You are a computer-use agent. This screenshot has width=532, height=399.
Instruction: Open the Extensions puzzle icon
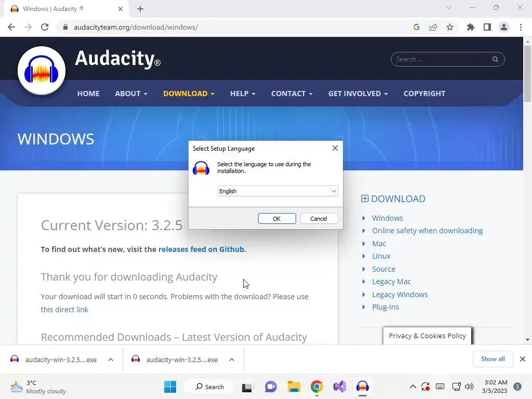(471, 27)
